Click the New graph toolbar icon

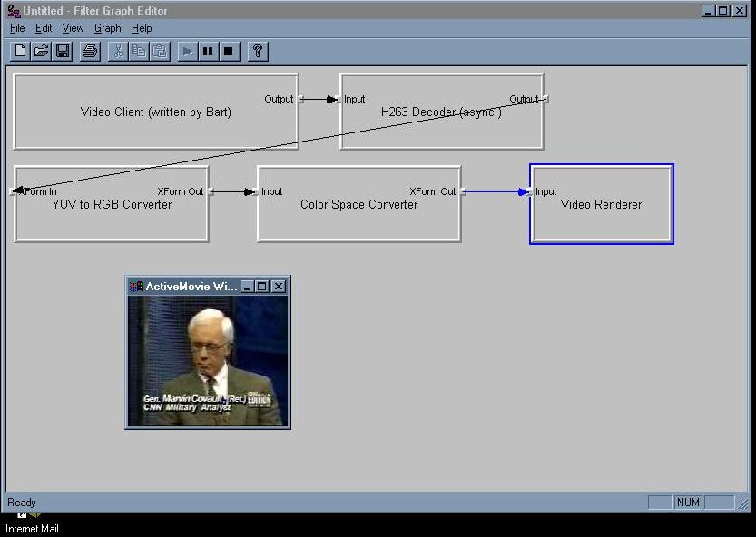pos(20,51)
